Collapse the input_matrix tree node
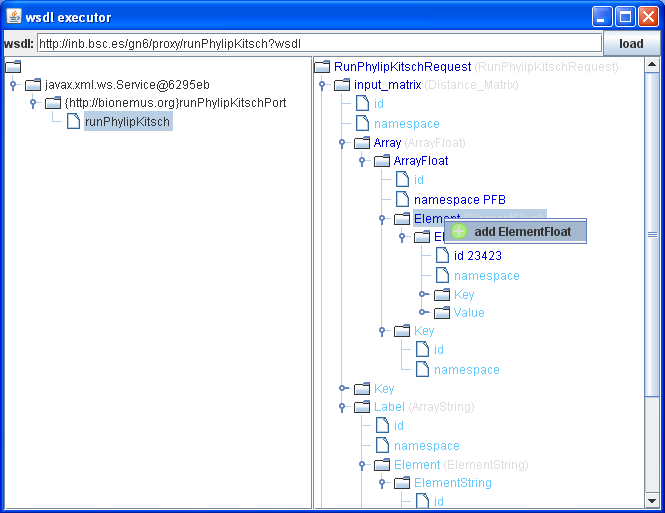 (323, 85)
